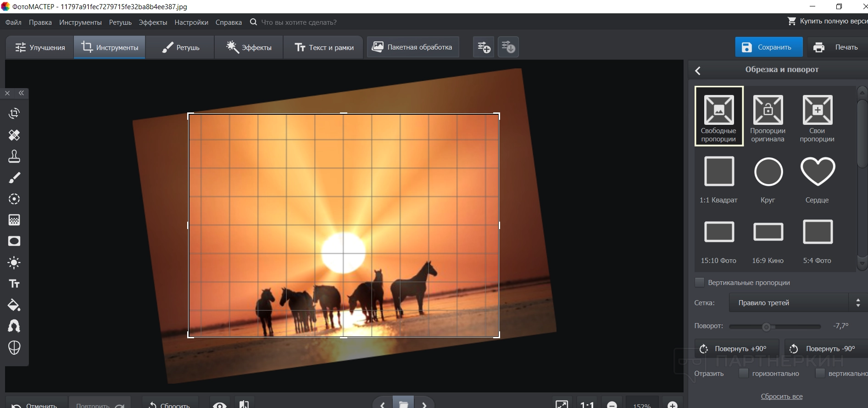Select the text tool in left sidebar
The image size is (868, 408).
pyautogui.click(x=14, y=284)
